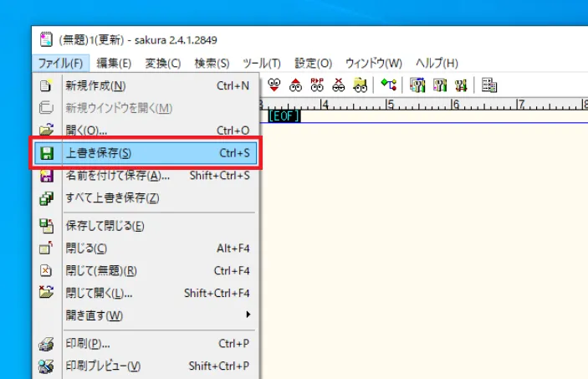Open the ウィンドウ(W) menu
Viewport: 588px width, 379px height.
coord(374,63)
